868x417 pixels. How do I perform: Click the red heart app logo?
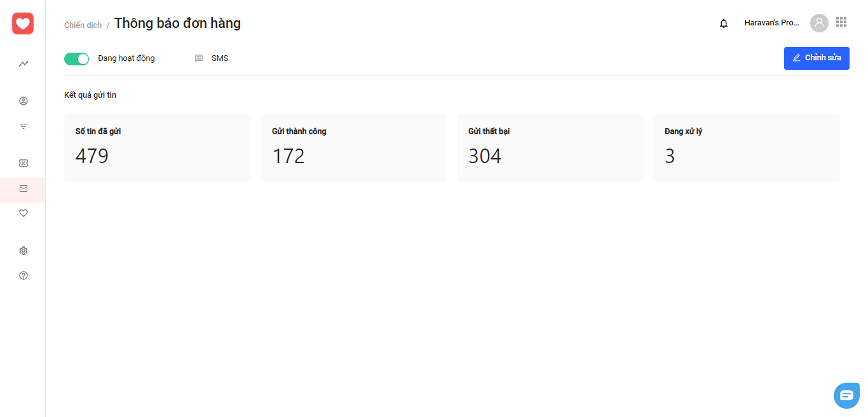23,23
